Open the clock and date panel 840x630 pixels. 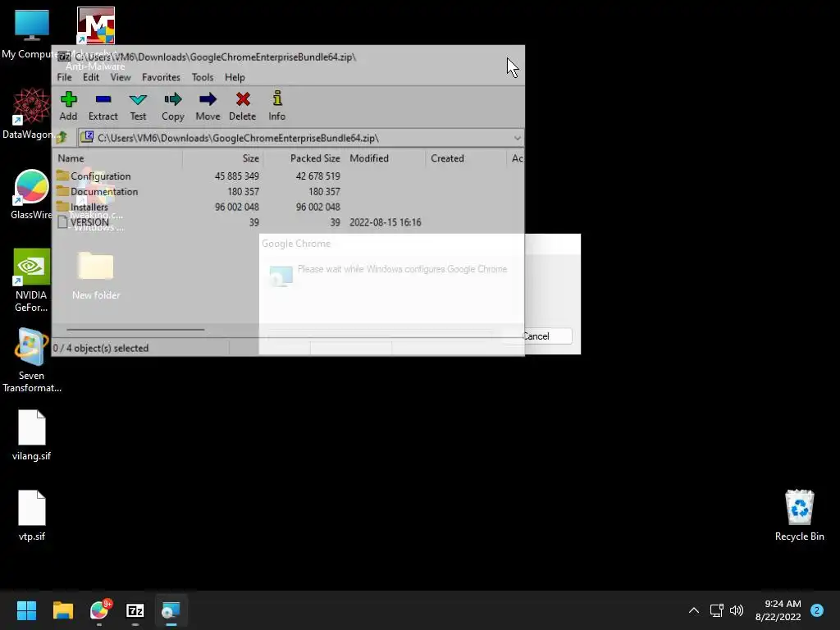pyautogui.click(x=778, y=610)
